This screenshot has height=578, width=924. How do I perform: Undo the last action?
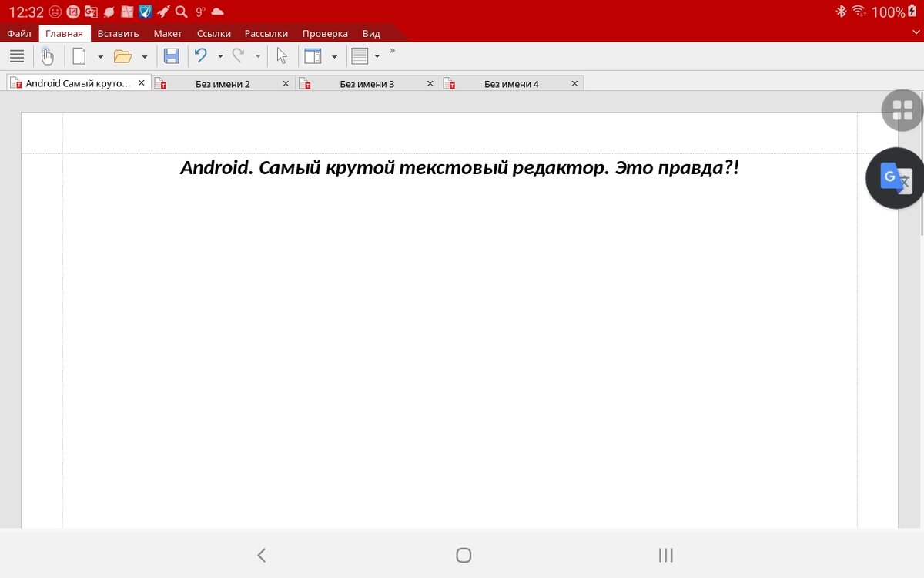(x=200, y=55)
